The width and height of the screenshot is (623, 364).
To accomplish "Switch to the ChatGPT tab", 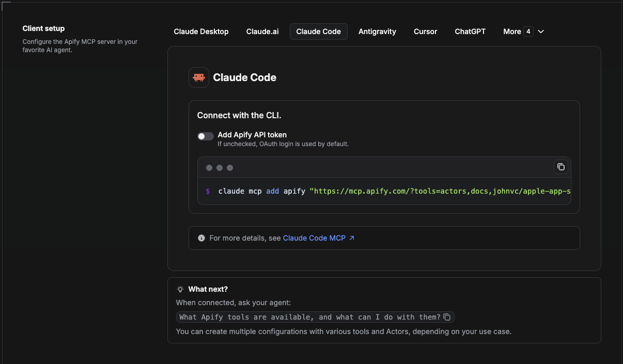I will point(470,31).
